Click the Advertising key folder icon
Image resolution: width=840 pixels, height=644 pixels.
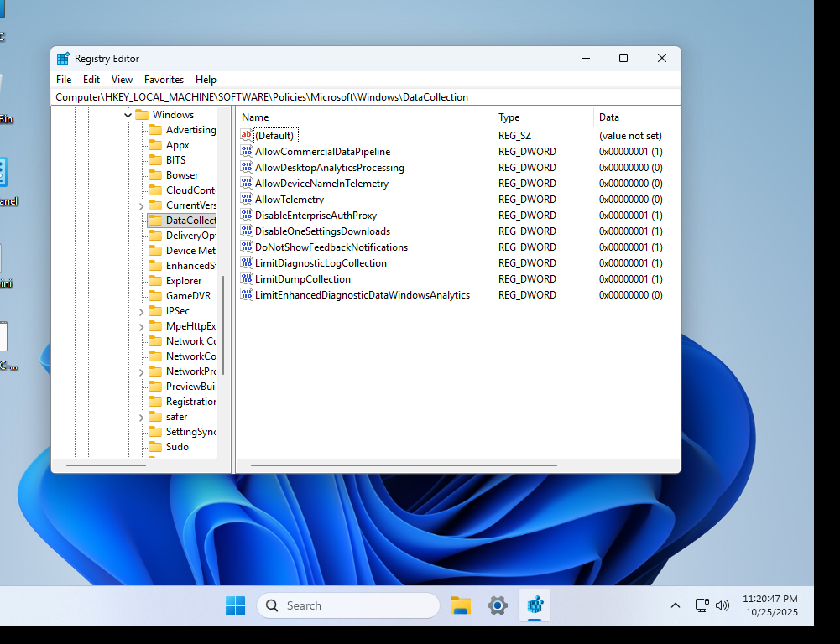154,129
